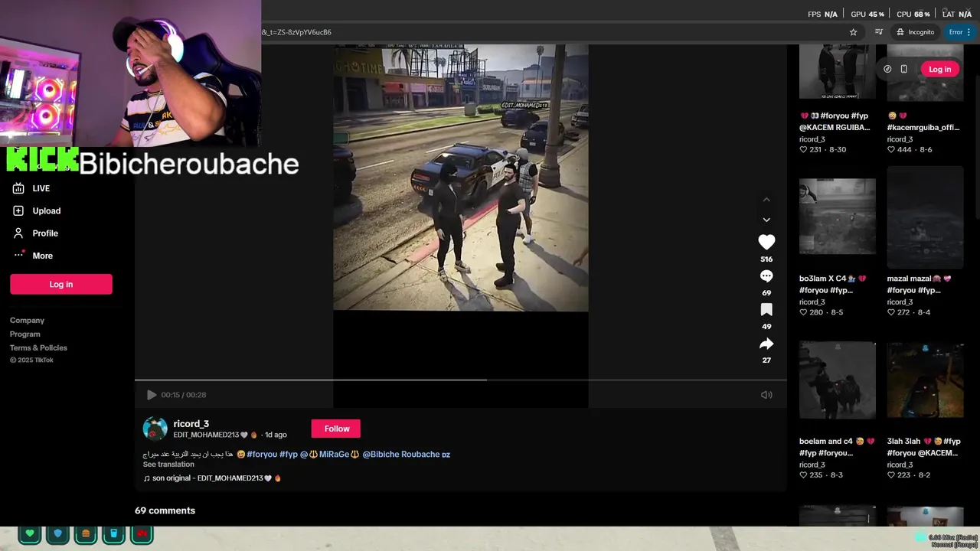980x551 pixels.
Task: Expand the Company footer section
Action: click(27, 321)
